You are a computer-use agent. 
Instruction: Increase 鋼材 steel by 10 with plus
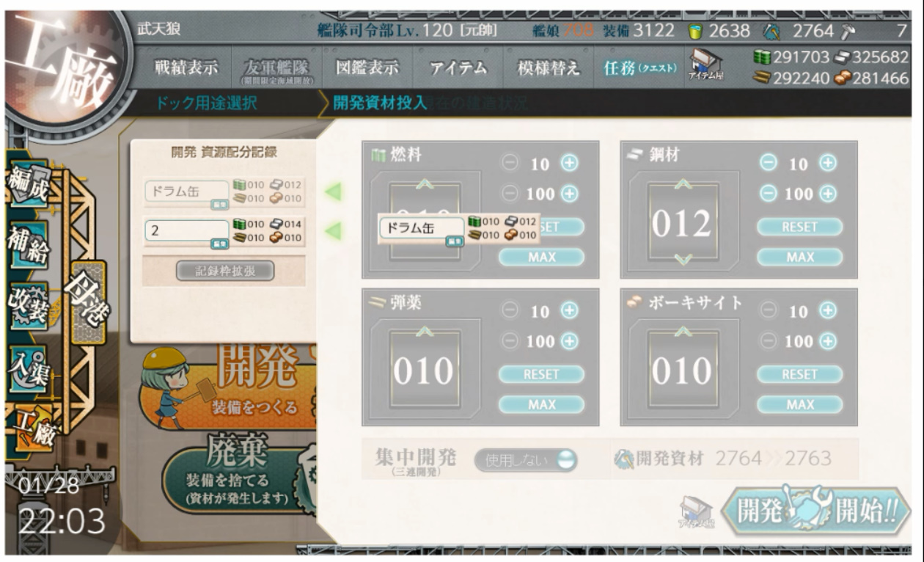pyautogui.click(x=828, y=163)
